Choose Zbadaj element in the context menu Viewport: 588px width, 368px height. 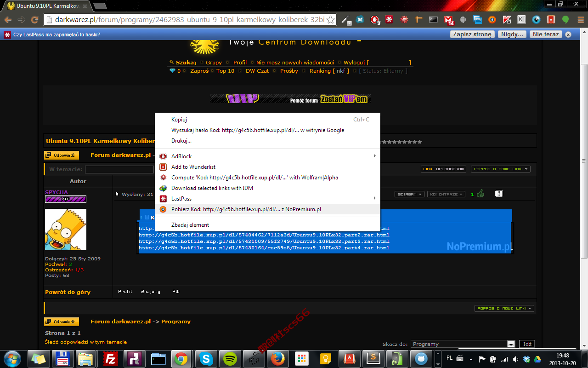tap(267, 225)
